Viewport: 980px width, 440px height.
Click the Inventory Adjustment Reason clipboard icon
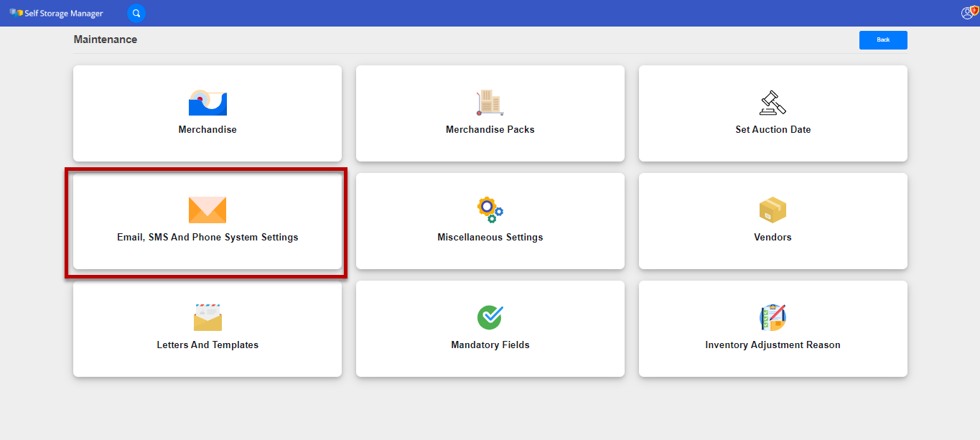point(773,317)
